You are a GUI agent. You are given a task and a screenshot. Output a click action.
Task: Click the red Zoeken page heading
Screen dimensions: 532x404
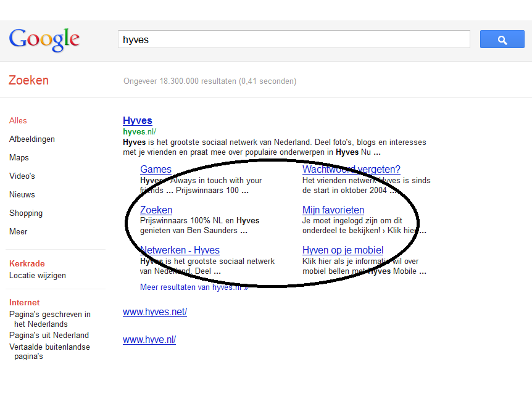[28, 80]
